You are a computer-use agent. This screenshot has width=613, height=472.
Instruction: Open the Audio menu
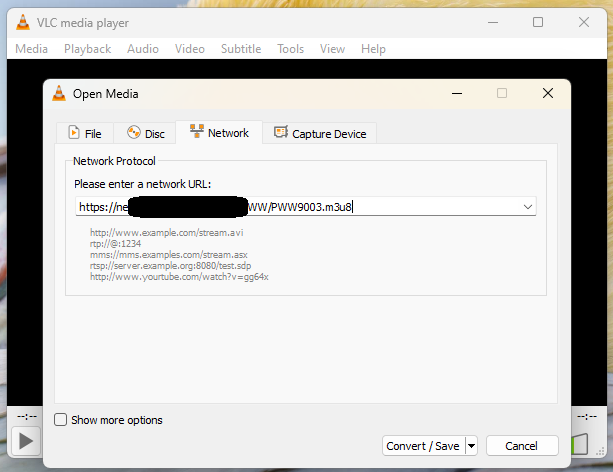click(143, 49)
